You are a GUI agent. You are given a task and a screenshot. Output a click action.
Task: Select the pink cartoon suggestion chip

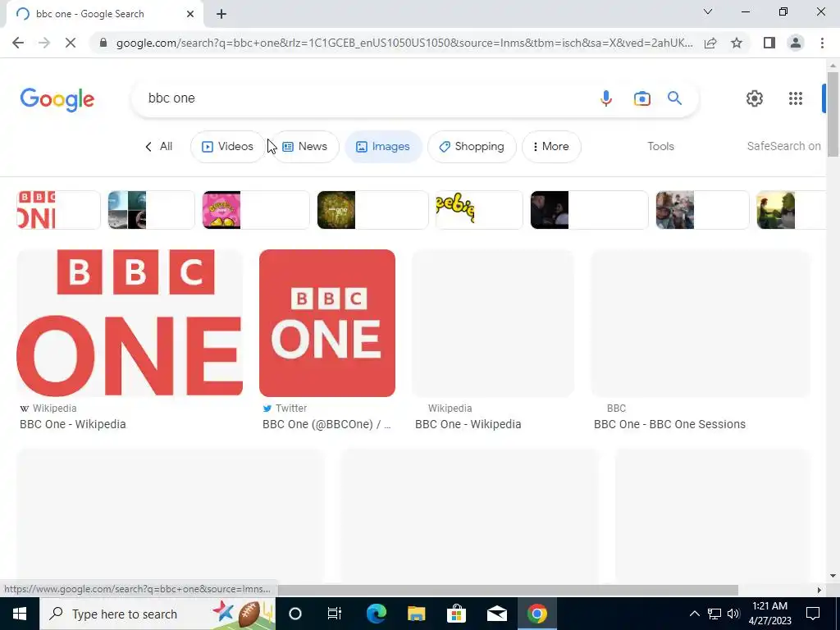pyautogui.click(x=256, y=210)
